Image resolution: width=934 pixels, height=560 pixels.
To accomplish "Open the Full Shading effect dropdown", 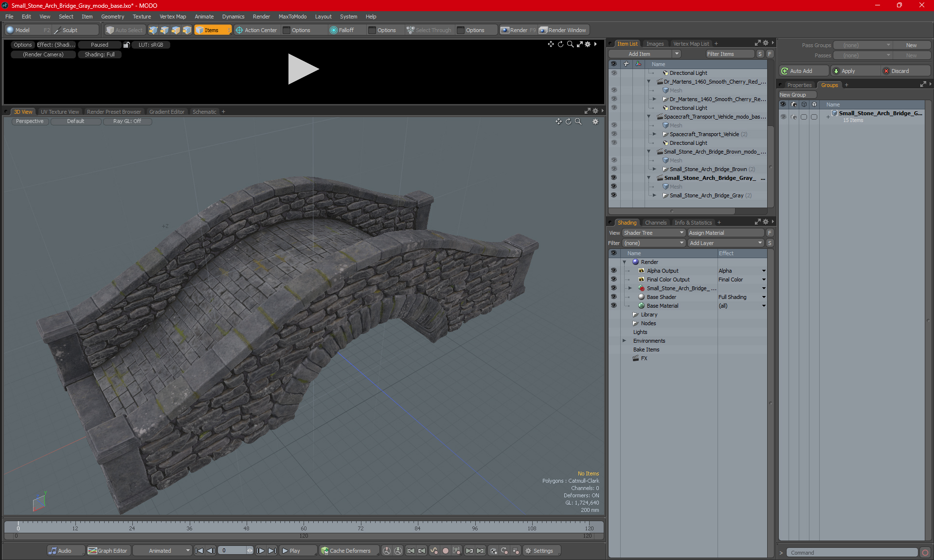I will (764, 297).
